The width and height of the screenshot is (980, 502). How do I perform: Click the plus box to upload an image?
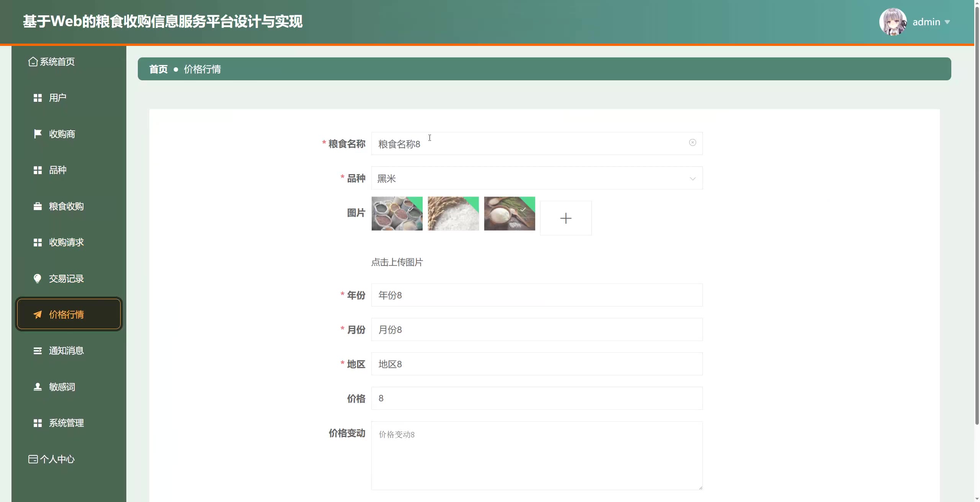(x=565, y=218)
